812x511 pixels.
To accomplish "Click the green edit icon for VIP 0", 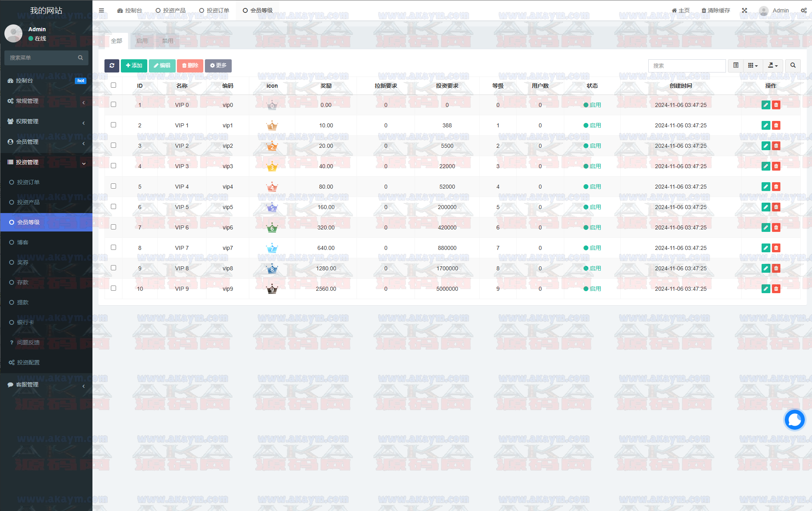I will click(765, 105).
